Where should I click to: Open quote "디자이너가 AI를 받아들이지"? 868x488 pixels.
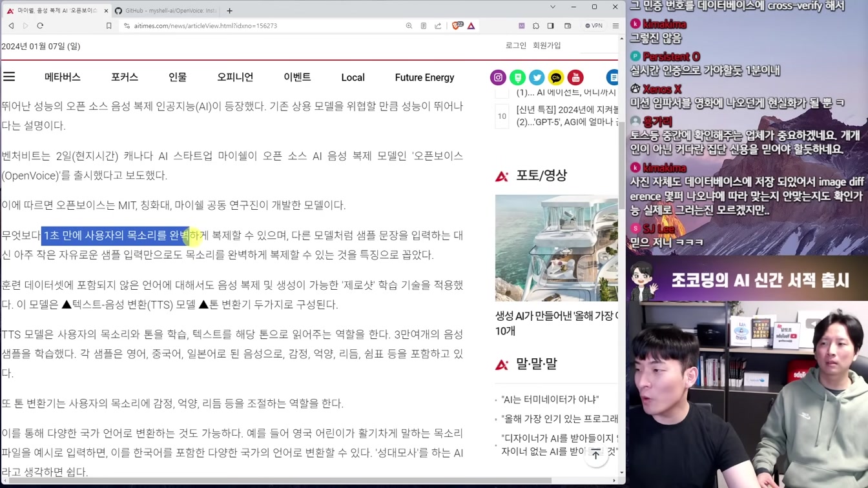pos(559,445)
